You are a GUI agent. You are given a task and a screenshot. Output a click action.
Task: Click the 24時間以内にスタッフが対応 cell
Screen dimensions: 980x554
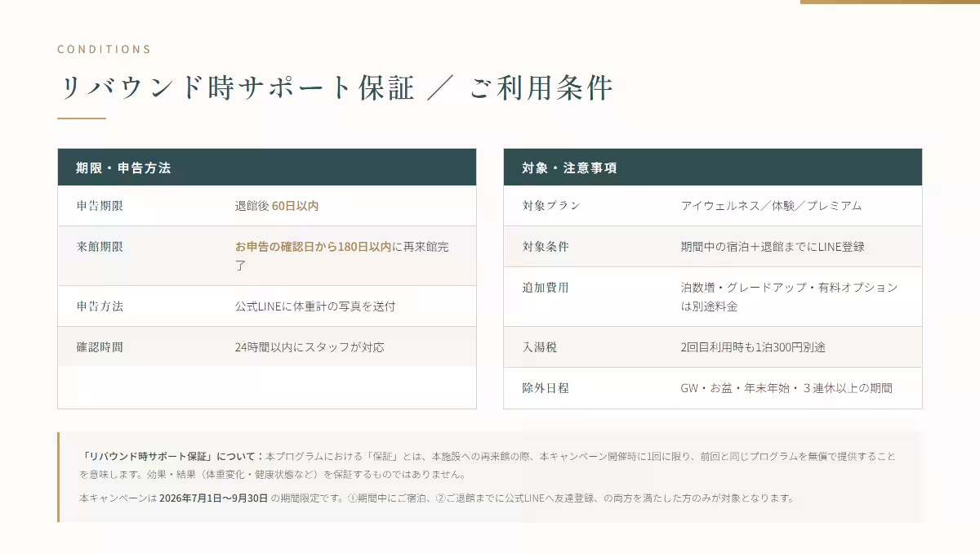(310, 346)
